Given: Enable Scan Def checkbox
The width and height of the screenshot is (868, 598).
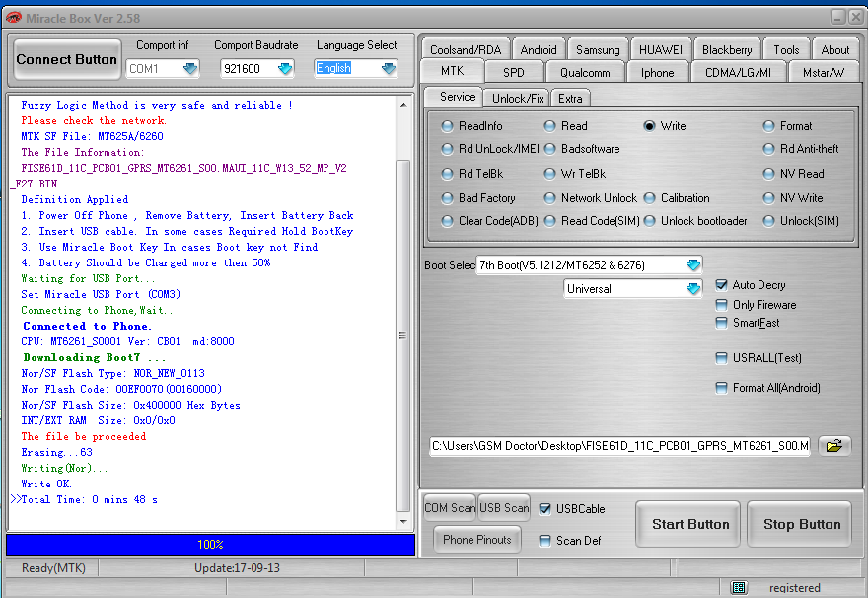Looking at the screenshot, I should pyautogui.click(x=544, y=541).
